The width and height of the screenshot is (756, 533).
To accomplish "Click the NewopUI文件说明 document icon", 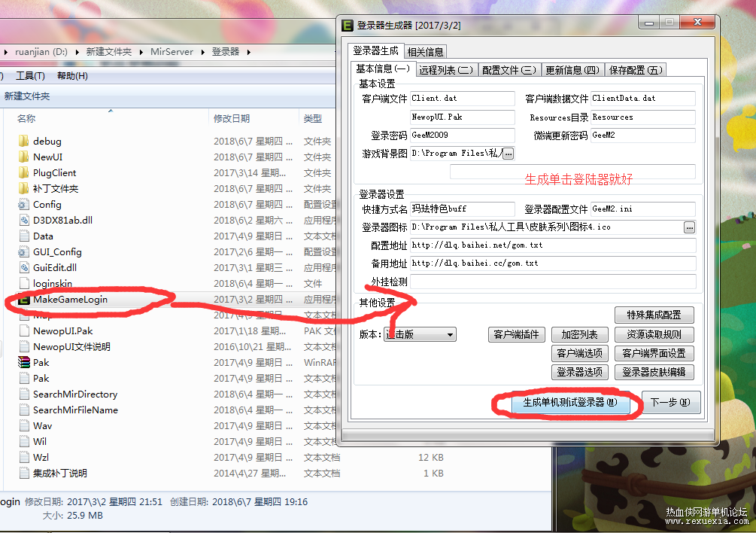I will [x=23, y=347].
